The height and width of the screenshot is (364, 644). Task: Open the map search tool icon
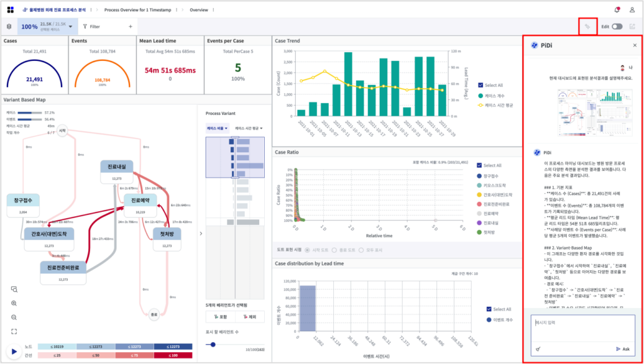point(14,289)
